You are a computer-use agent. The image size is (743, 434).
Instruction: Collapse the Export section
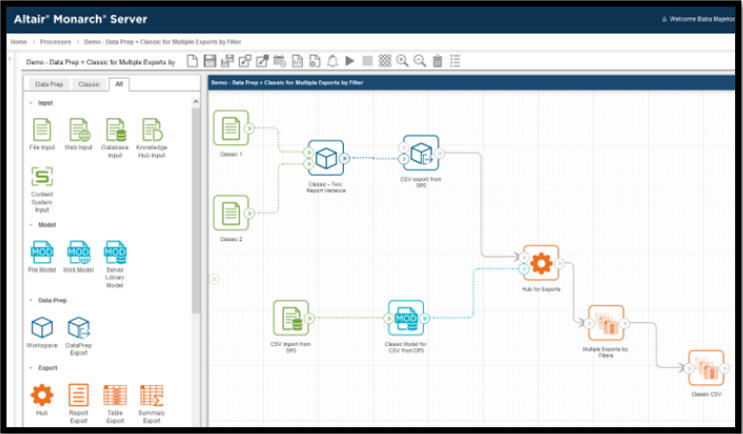click(31, 368)
